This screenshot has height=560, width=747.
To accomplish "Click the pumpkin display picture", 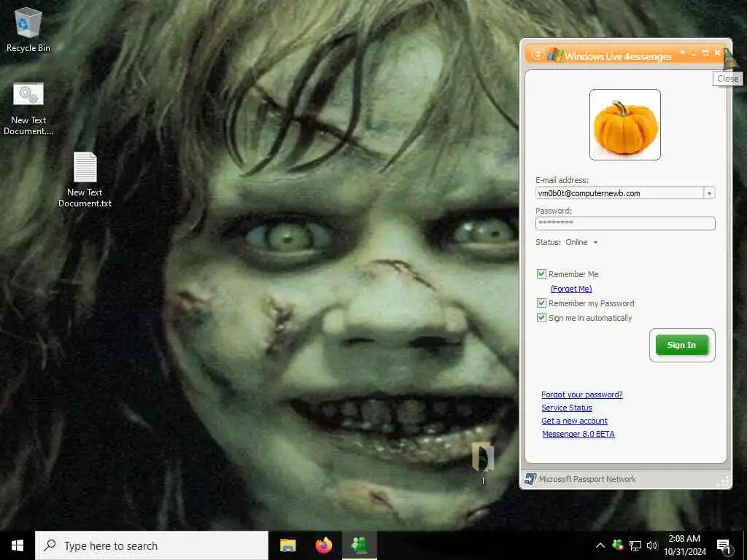I will pos(625,125).
